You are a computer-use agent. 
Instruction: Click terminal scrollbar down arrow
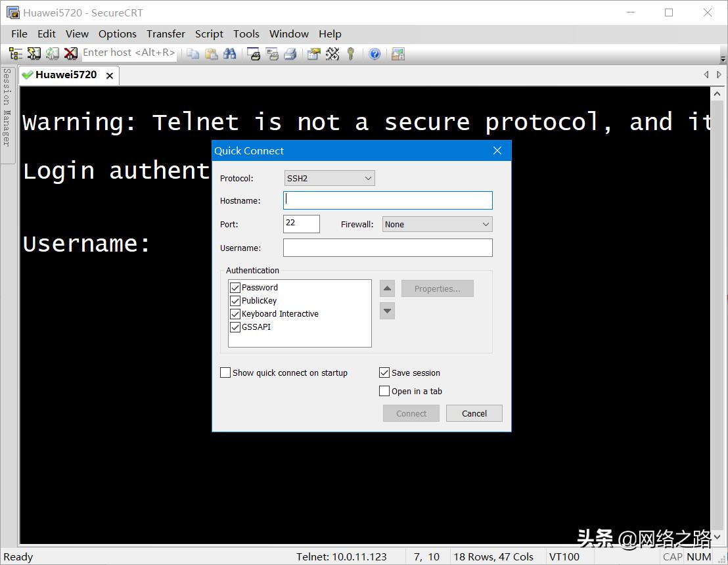[x=717, y=537]
